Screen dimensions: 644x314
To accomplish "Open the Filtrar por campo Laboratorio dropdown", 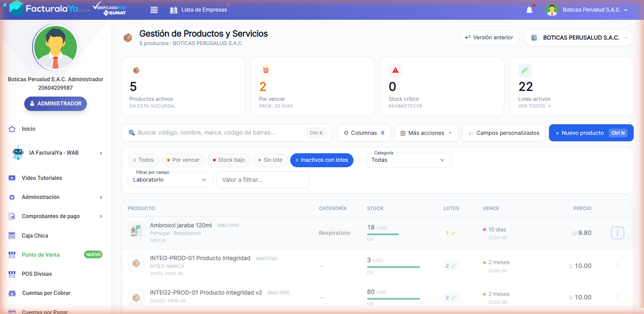I will (170, 180).
